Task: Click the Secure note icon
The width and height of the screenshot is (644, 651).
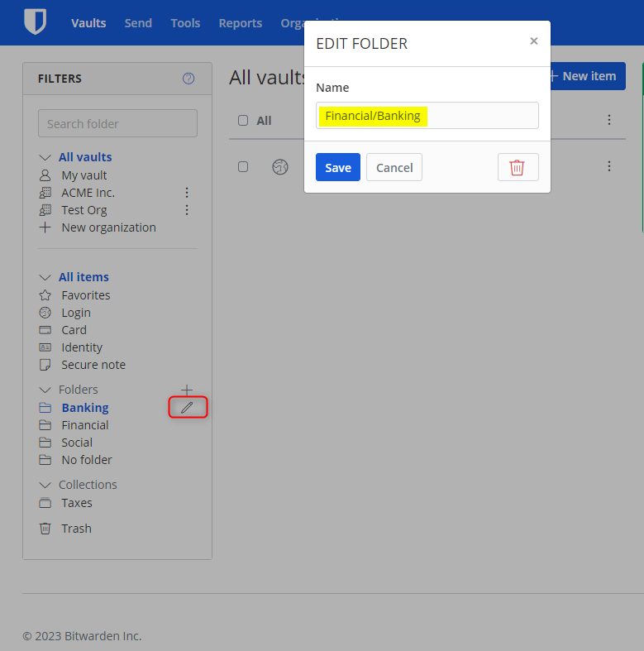Action: click(x=45, y=365)
